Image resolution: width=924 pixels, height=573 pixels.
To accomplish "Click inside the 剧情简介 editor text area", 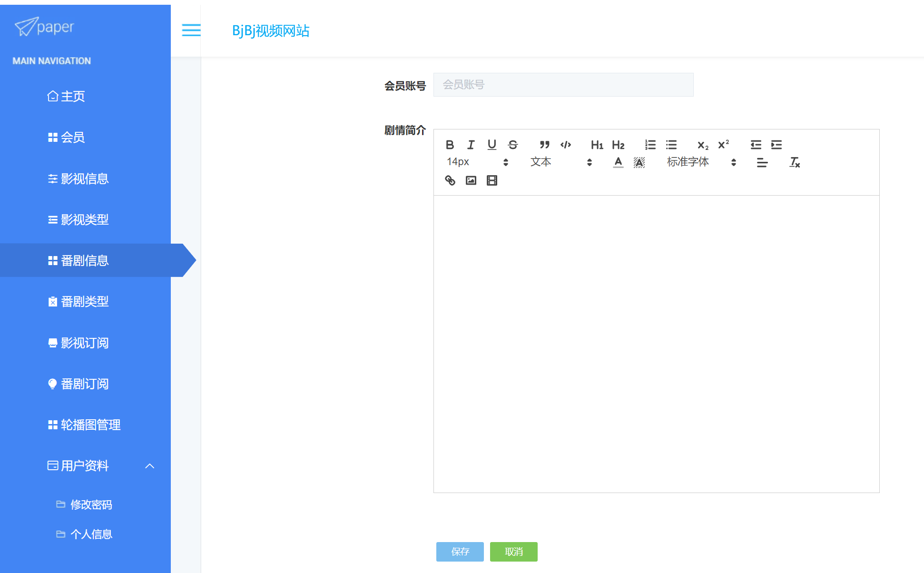I will 657,344.
